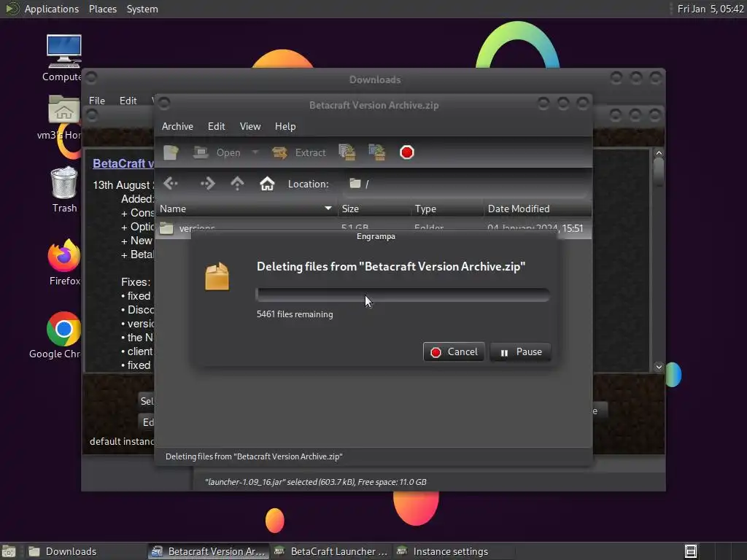Go back using the left arrow icon

(x=171, y=184)
